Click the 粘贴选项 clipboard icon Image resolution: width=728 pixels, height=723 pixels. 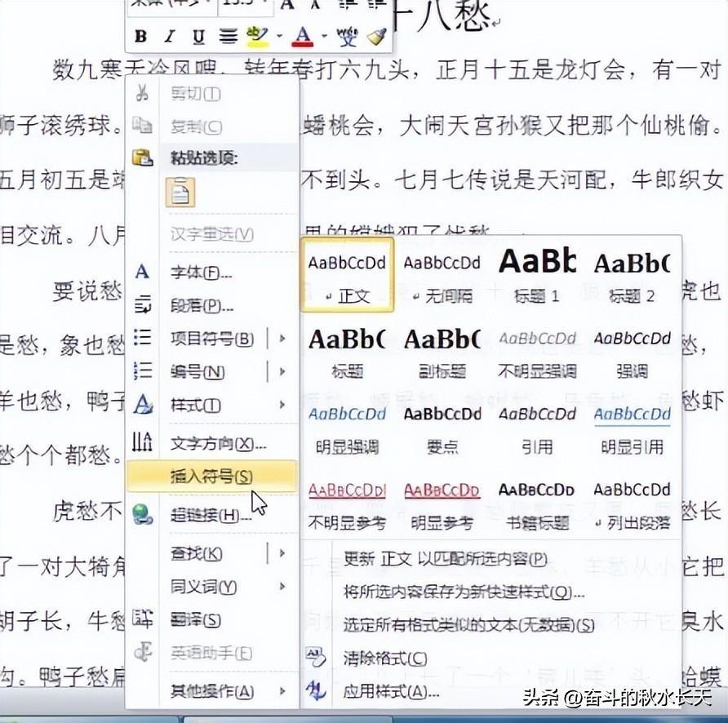pos(142,157)
